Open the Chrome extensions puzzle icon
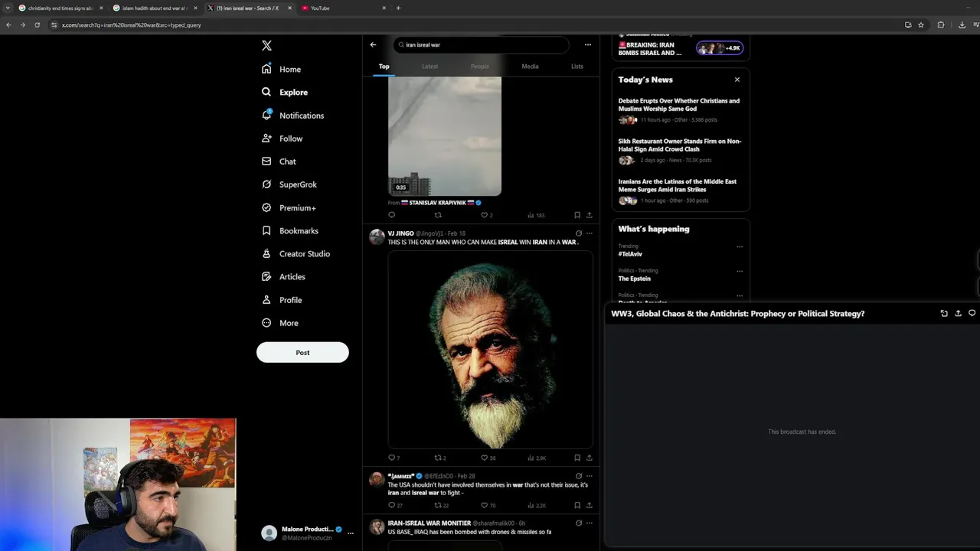This screenshot has width=980, height=551. (941, 24)
